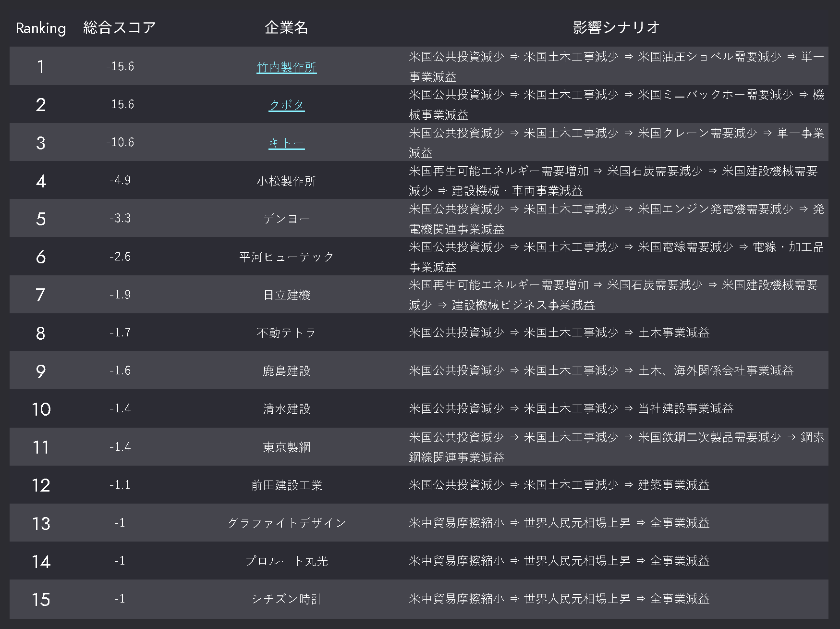Image resolution: width=840 pixels, height=629 pixels.
Task: Click the score -1.9 for 日立建機
Action: [x=120, y=295]
